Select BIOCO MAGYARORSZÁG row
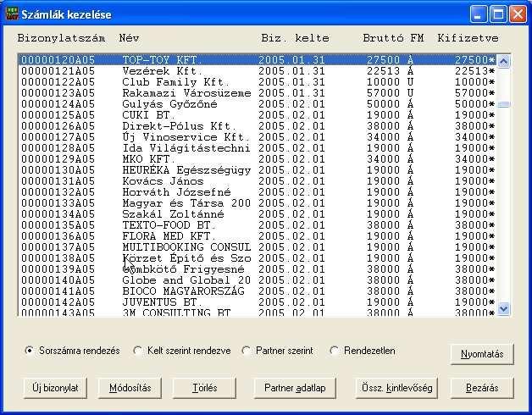Viewport: 532px width, 415px height. (258, 291)
